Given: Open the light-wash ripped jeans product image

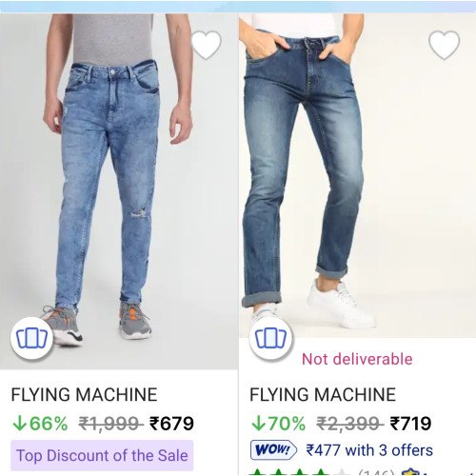Looking at the screenshot, I should click(x=119, y=191).
